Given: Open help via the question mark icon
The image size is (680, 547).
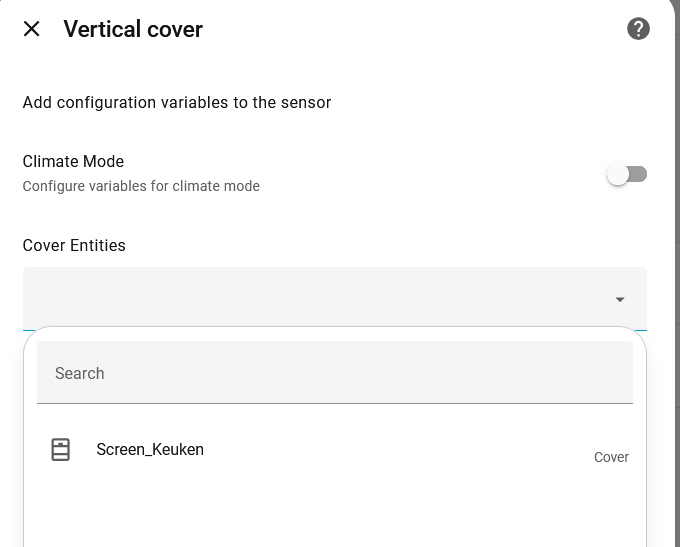Looking at the screenshot, I should [638, 29].
